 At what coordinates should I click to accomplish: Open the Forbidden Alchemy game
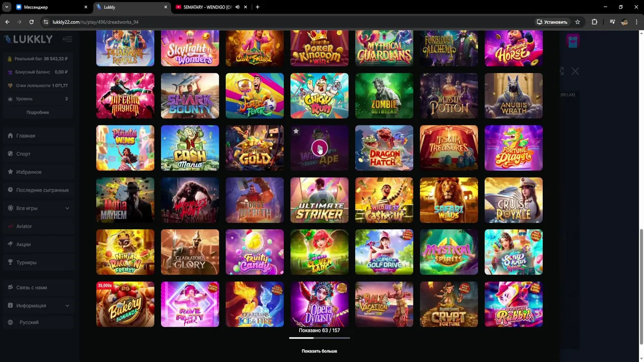coord(449,48)
